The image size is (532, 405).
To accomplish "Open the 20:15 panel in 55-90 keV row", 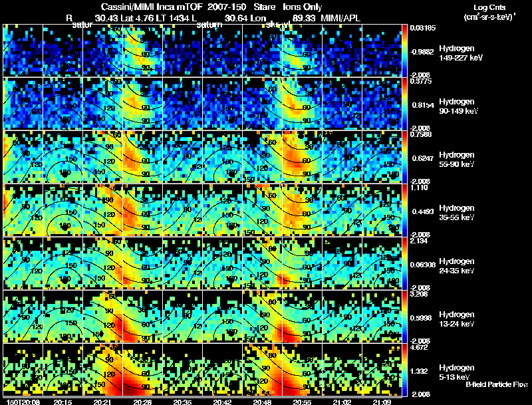I will point(63,157).
